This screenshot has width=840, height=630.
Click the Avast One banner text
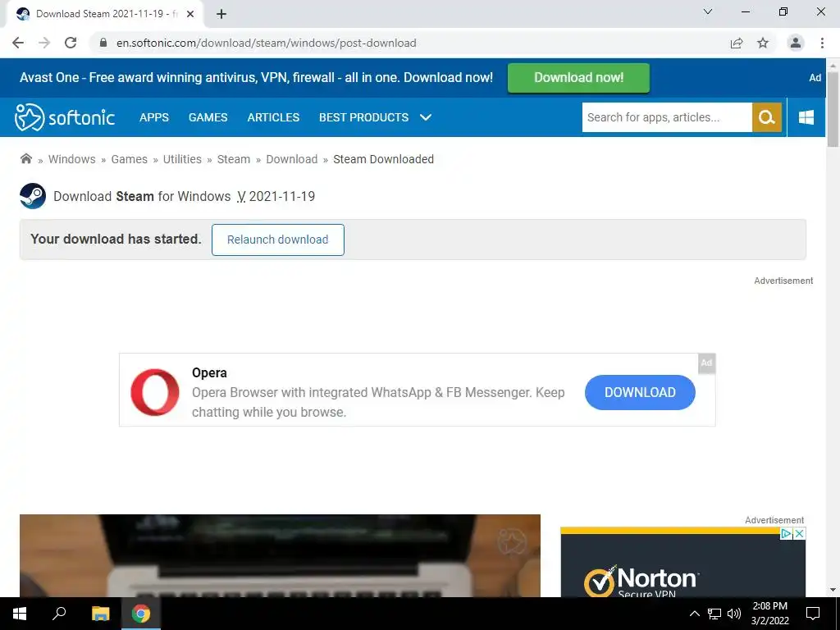pyautogui.click(x=256, y=78)
